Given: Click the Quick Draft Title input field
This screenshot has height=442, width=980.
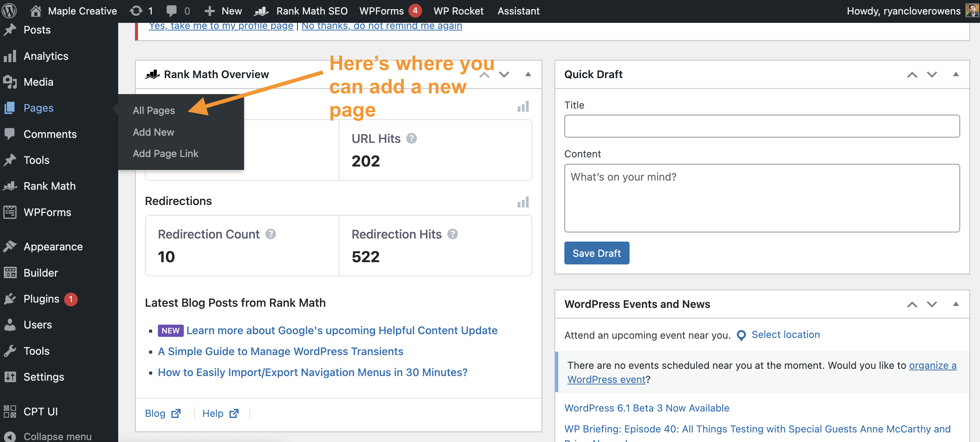Looking at the screenshot, I should (762, 126).
